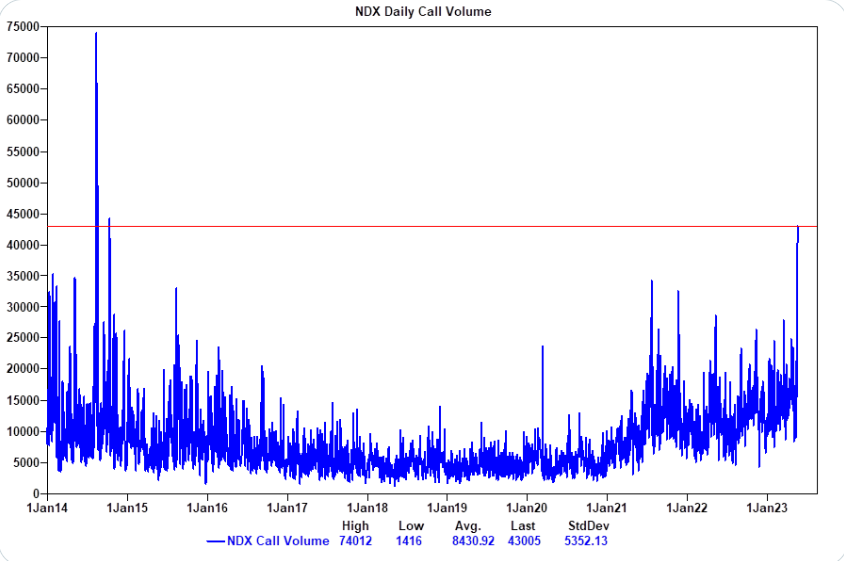The height and width of the screenshot is (561, 844).
Task: Click the 1Jan21 date label
Action: [x=607, y=508]
